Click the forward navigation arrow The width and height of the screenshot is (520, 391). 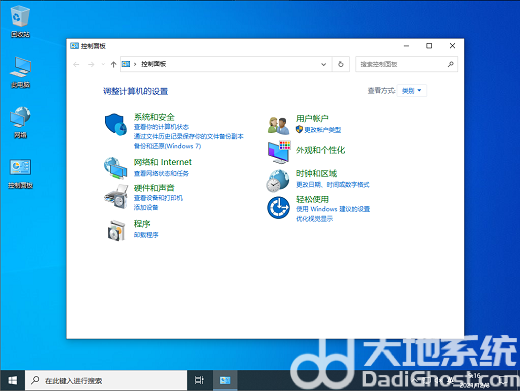(x=91, y=64)
